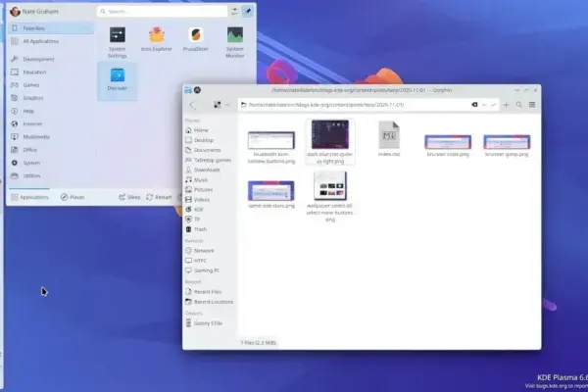Viewport: 588px width, 392px height.
Task: Click the Sleep button
Action: pos(129,197)
